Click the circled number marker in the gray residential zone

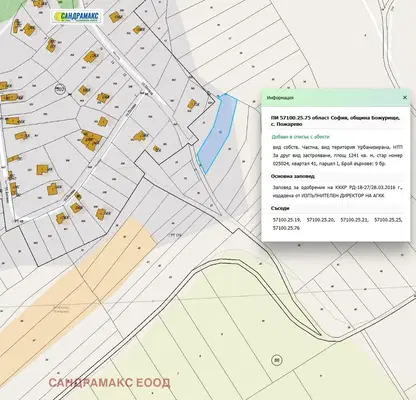[60, 89]
